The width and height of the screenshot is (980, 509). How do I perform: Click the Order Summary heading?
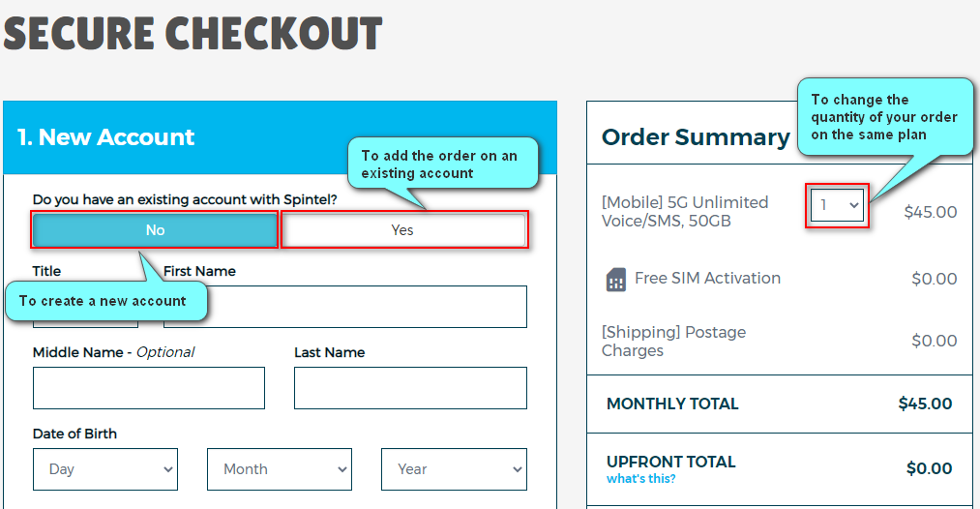coord(696,137)
